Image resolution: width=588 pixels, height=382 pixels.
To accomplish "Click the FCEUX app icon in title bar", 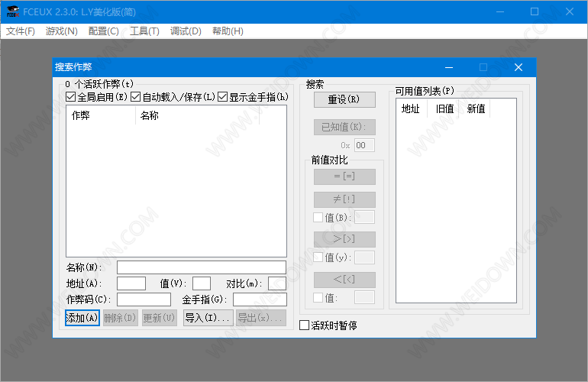I will point(13,11).
